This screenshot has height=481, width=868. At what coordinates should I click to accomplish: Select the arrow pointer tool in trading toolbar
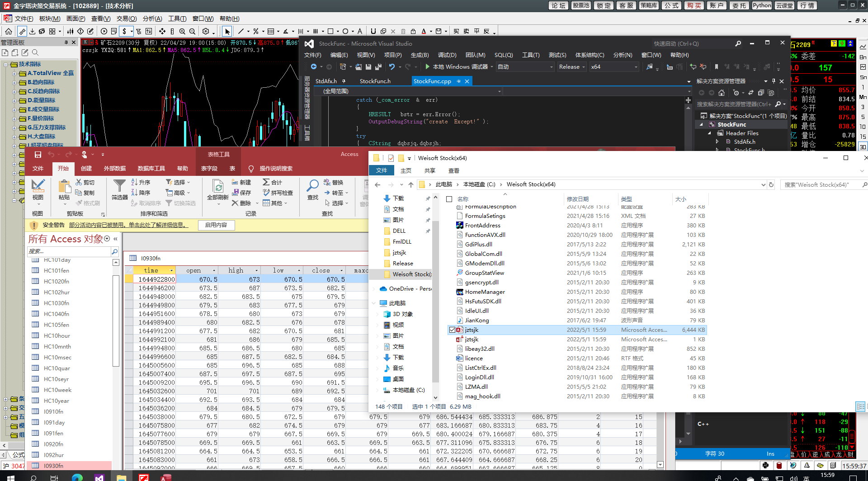227,31
